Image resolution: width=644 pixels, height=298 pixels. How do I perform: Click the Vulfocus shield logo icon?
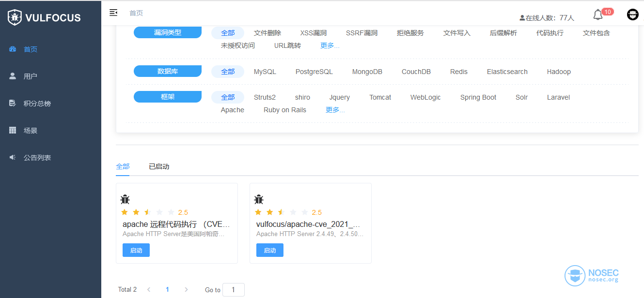pos(15,18)
